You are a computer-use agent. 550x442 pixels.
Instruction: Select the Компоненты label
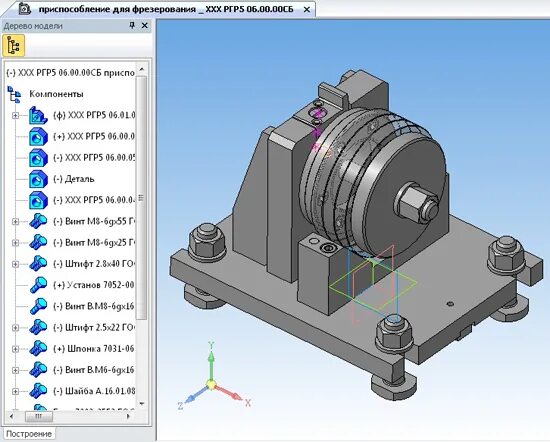56,94
